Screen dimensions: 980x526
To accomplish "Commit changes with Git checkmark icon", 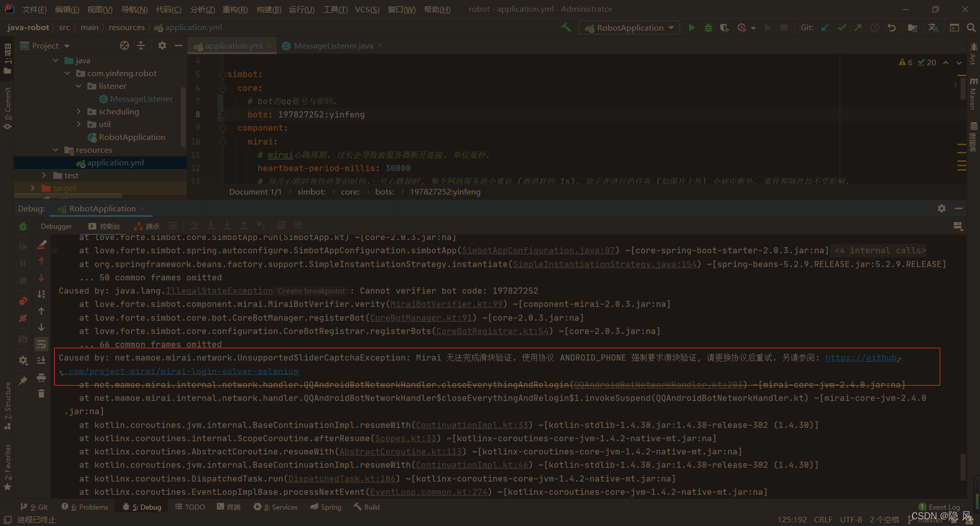I will [x=842, y=28].
